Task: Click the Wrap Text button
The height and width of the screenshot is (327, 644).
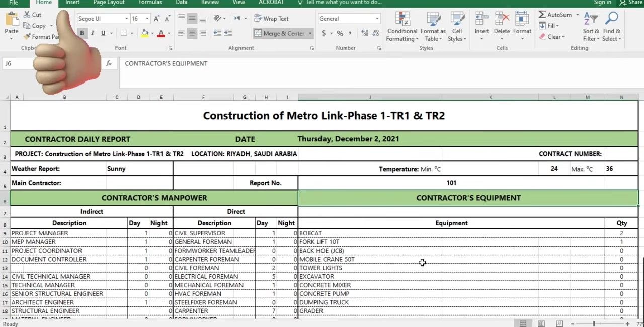Action: pyautogui.click(x=272, y=19)
